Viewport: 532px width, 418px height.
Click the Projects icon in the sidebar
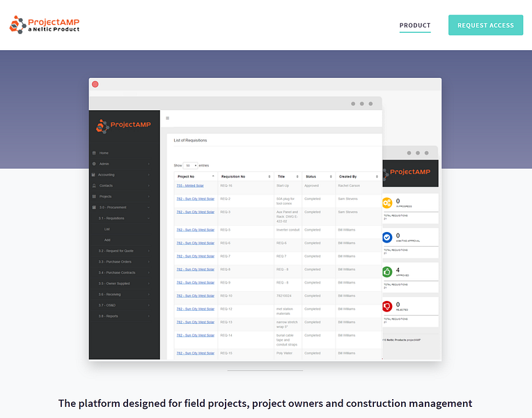94,196
